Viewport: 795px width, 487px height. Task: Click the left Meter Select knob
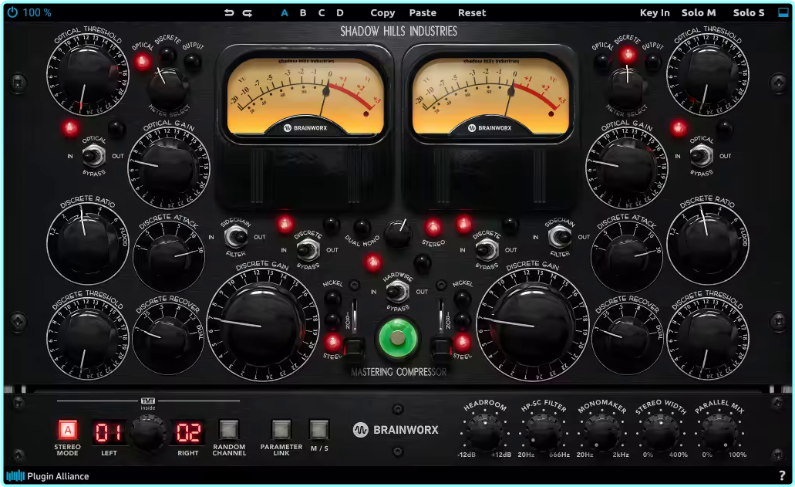167,88
